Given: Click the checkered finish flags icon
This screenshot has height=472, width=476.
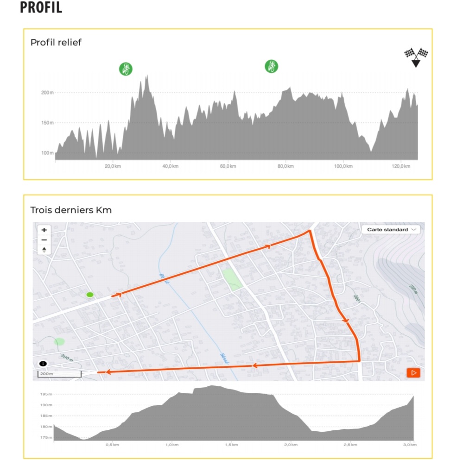Looking at the screenshot, I should click(x=416, y=57).
